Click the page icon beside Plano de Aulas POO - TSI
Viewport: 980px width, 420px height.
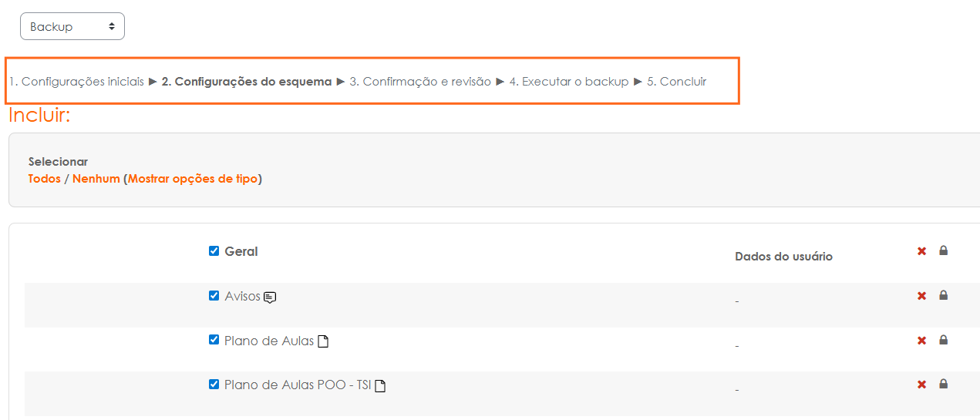tap(380, 386)
